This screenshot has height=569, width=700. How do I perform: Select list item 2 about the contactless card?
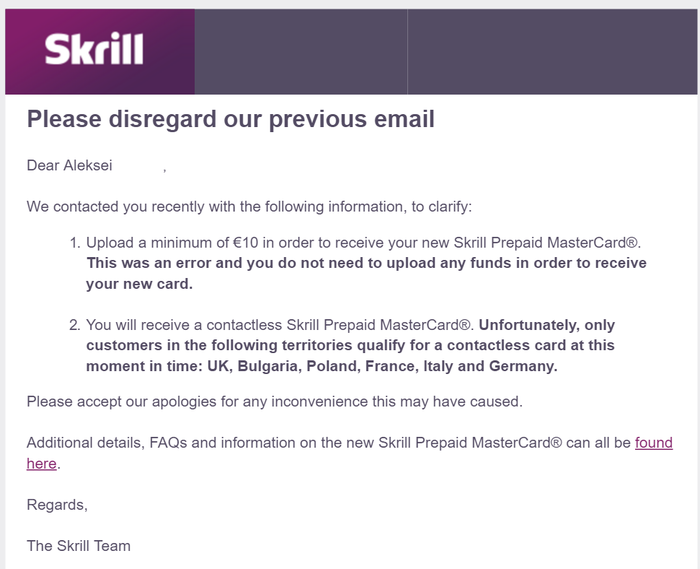(x=282, y=325)
